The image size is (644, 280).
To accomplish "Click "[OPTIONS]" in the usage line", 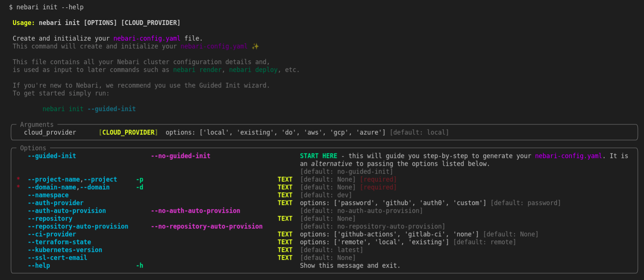I will [100, 23].
